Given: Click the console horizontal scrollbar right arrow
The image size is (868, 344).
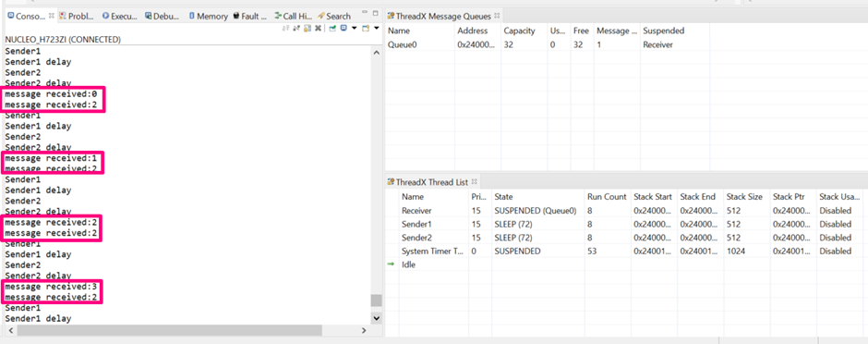Looking at the screenshot, I should 364,330.
